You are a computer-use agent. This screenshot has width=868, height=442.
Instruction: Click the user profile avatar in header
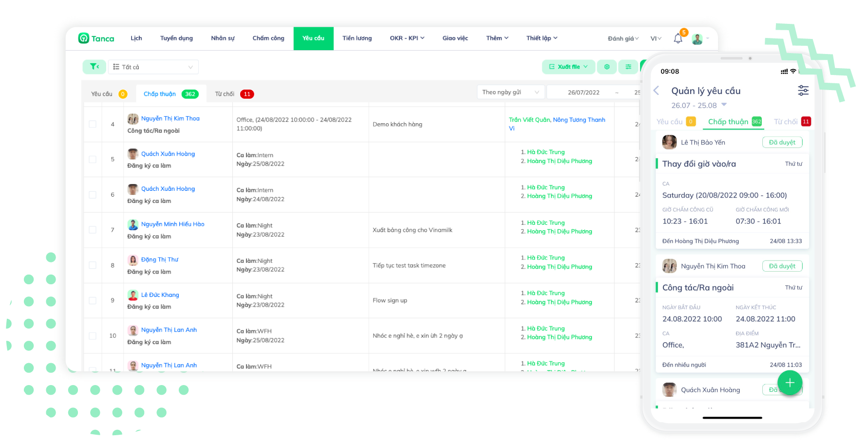(697, 39)
